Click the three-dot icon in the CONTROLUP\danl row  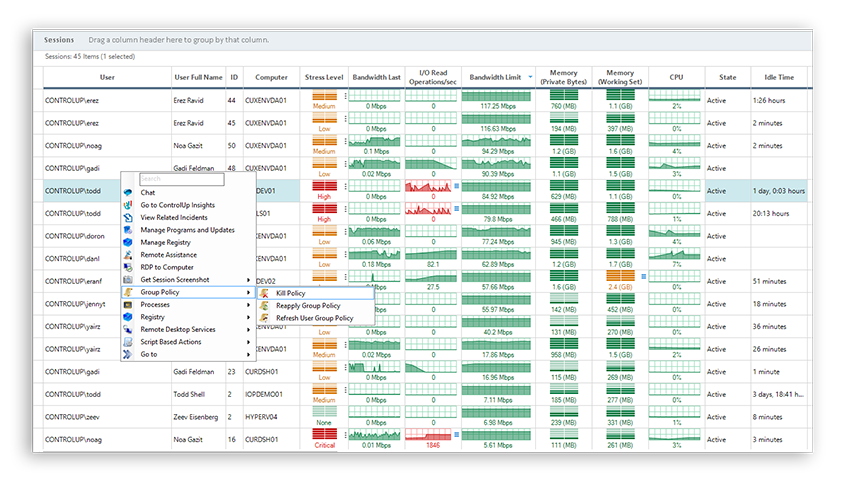[x=345, y=254]
